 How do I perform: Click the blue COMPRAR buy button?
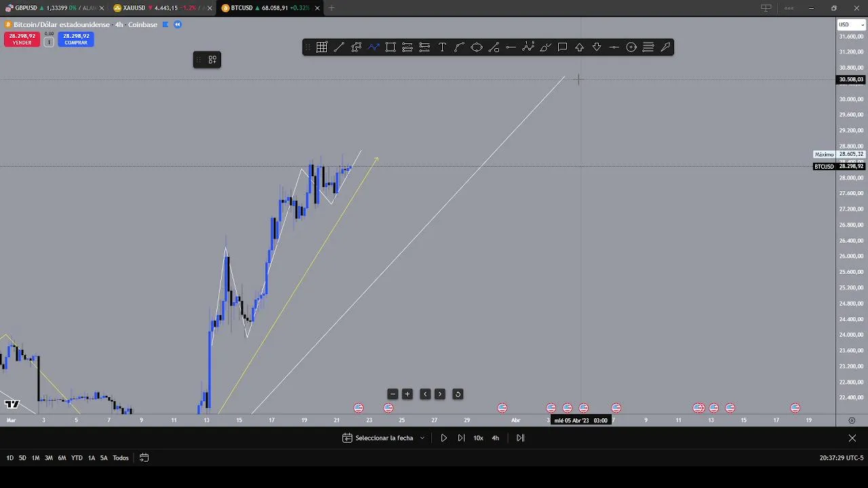click(x=76, y=39)
